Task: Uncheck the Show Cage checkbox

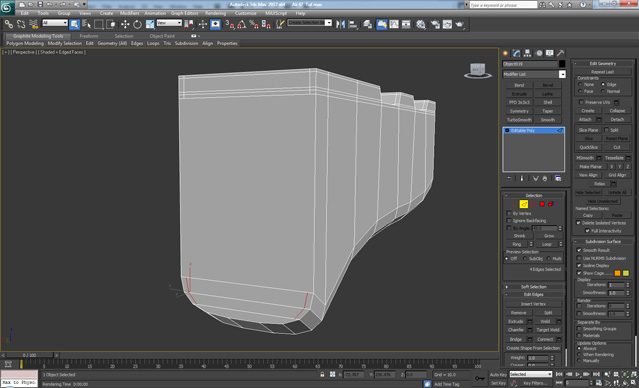Action: (x=579, y=273)
